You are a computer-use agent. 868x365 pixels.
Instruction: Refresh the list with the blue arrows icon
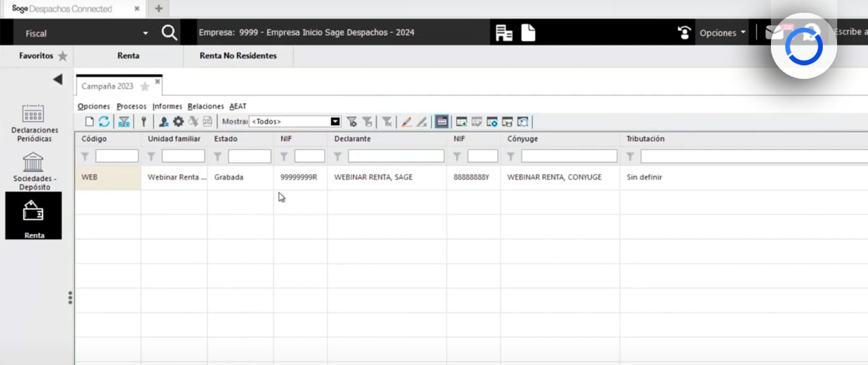104,121
